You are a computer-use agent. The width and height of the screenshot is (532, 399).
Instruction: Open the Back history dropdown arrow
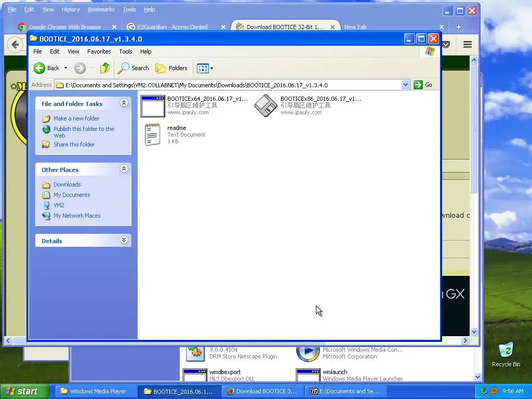66,68
